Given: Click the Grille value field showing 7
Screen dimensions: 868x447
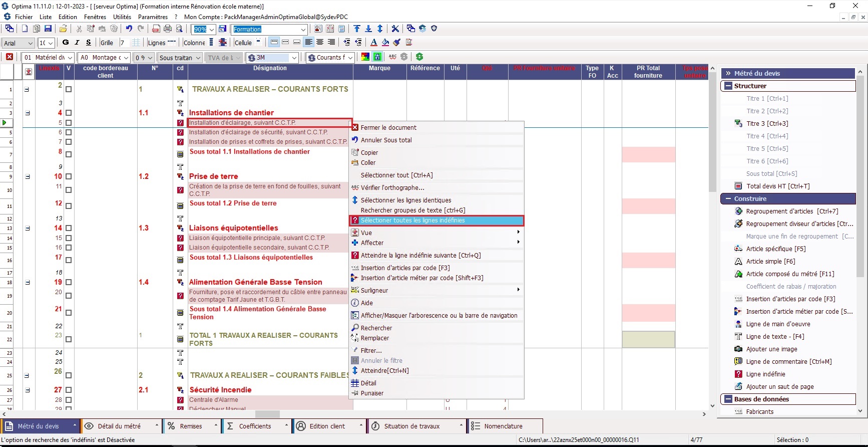Looking at the screenshot, I should pos(124,43).
